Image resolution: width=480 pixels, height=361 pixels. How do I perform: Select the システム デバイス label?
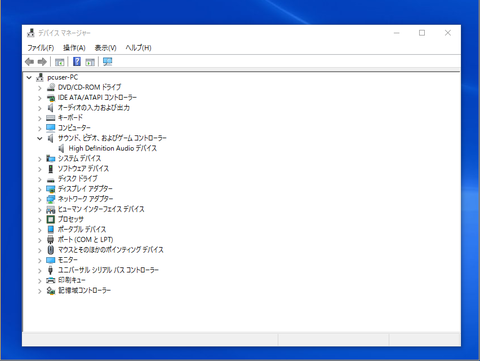click(x=79, y=158)
